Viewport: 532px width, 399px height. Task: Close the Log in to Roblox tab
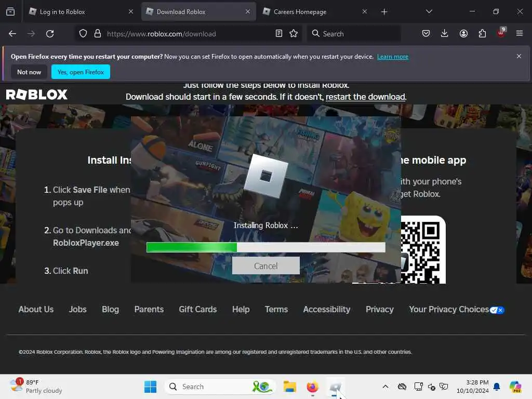coord(131,12)
